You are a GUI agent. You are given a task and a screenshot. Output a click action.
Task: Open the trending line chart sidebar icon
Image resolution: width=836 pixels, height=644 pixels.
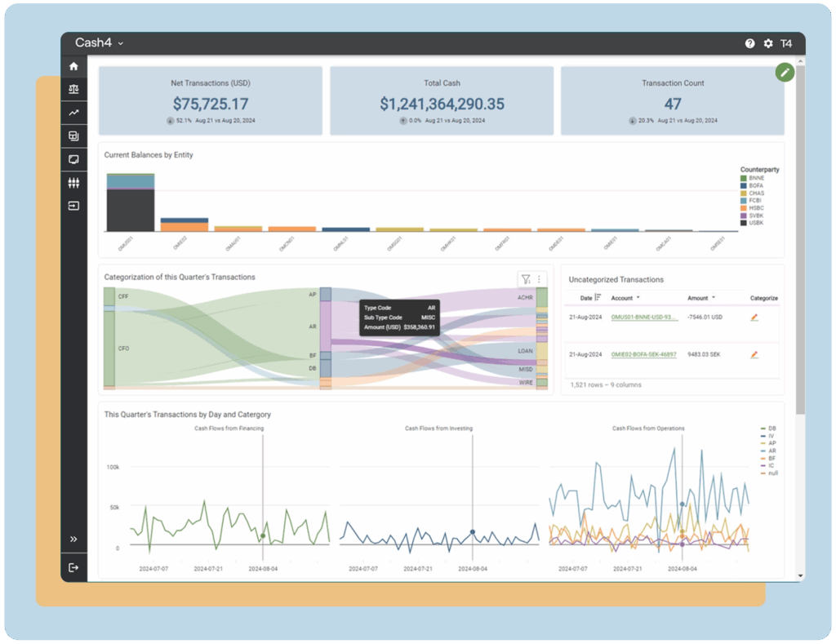73,113
